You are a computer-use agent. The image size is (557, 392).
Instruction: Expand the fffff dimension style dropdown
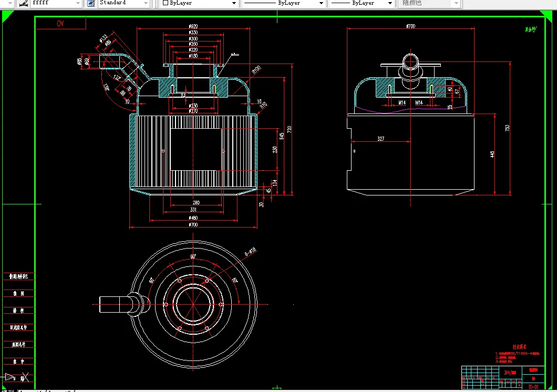(x=78, y=3)
